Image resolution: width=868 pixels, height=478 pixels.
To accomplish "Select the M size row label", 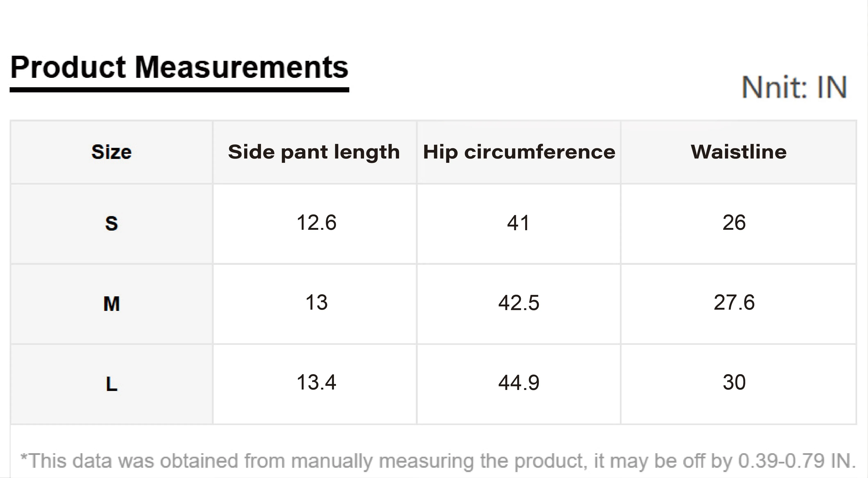I will (111, 304).
